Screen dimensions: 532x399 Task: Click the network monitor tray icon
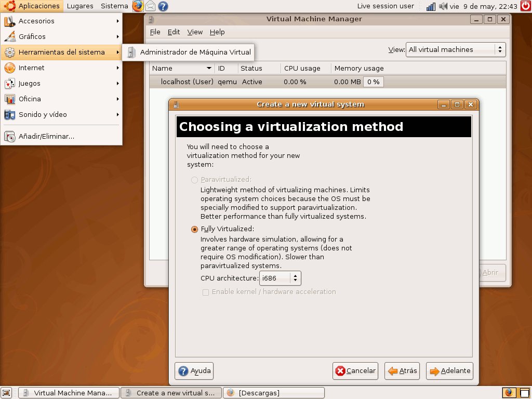coord(431,6)
